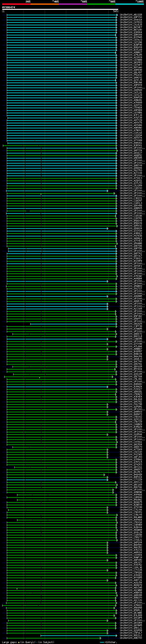Select hit label UniRef100_A9TKT5

pos(131,123)
